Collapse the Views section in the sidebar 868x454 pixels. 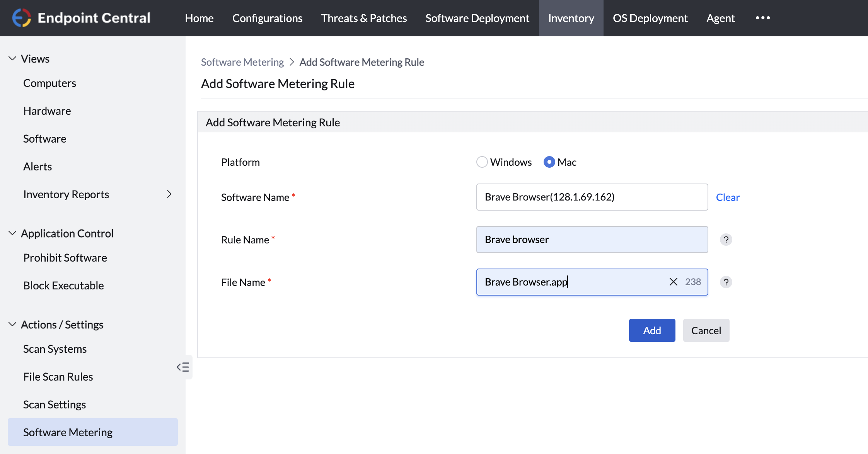12,58
